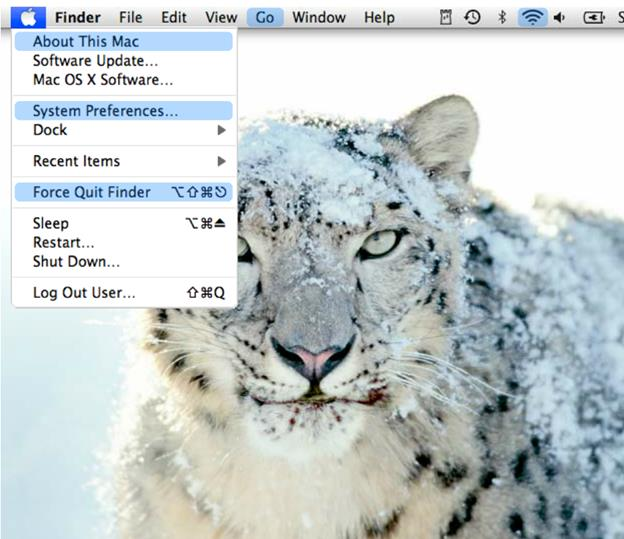Click the Apple logo in menu bar
This screenshot has height=539, width=624.
pyautogui.click(x=30, y=17)
